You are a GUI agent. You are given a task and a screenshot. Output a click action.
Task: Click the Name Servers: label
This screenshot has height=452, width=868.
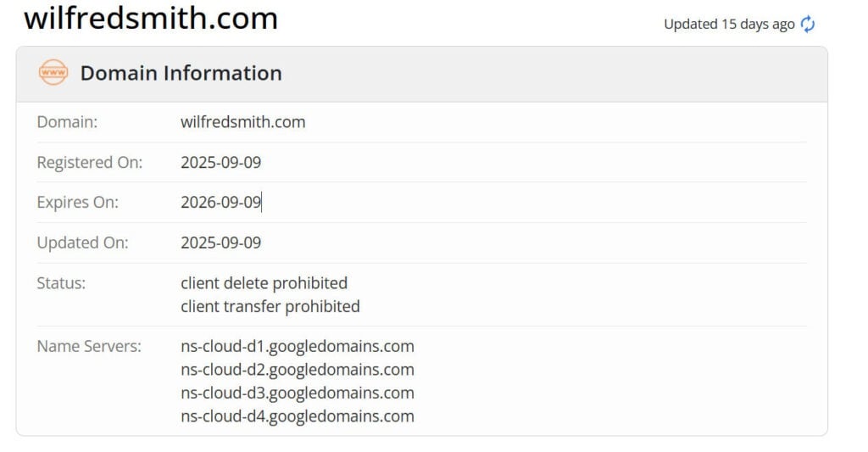coord(88,346)
